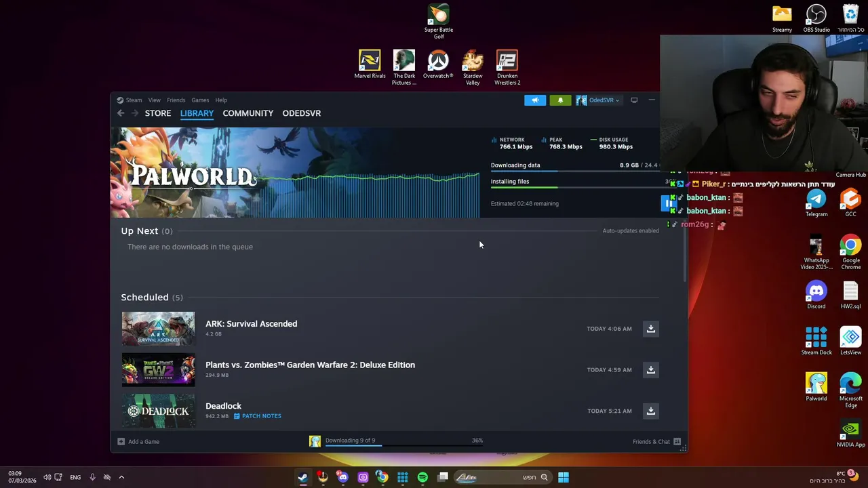Image resolution: width=868 pixels, height=488 pixels.
Task: Open the Friends menu
Action: pos(176,100)
